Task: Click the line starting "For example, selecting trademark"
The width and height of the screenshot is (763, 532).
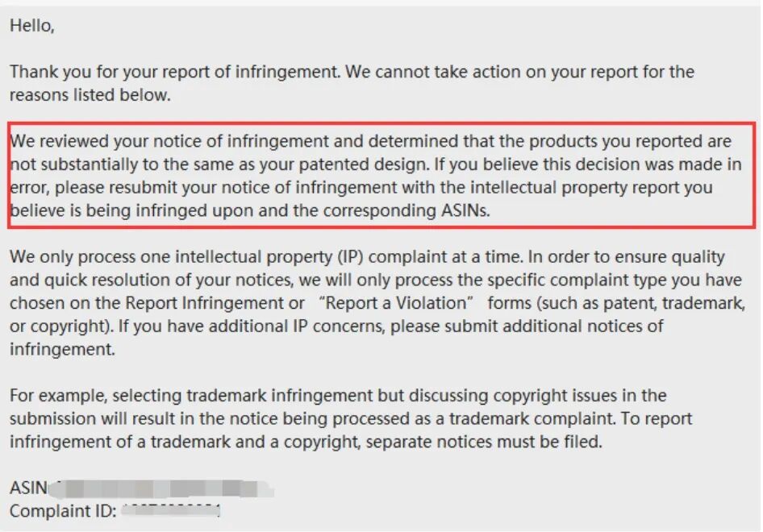Action: tap(338, 395)
